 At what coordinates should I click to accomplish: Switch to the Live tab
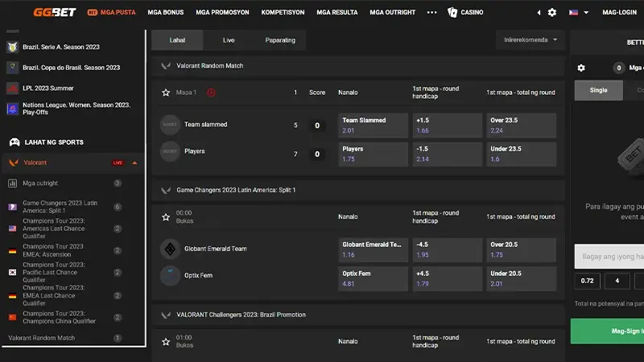(229, 39)
